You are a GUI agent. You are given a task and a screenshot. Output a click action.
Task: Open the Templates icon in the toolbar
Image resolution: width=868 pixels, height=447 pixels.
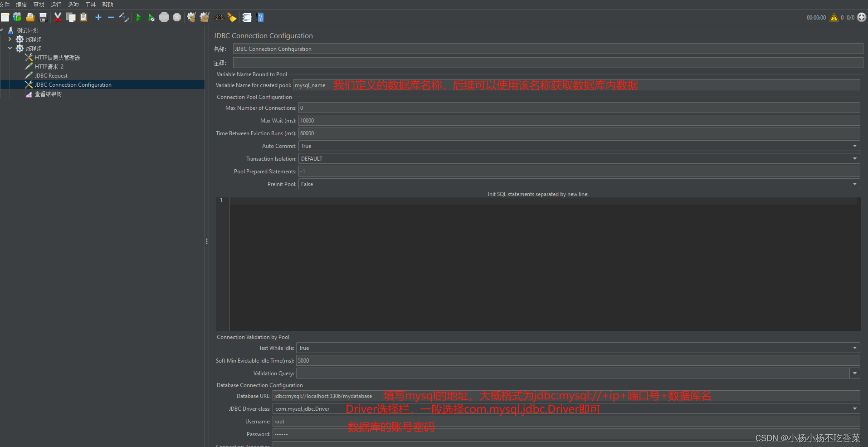click(17, 17)
